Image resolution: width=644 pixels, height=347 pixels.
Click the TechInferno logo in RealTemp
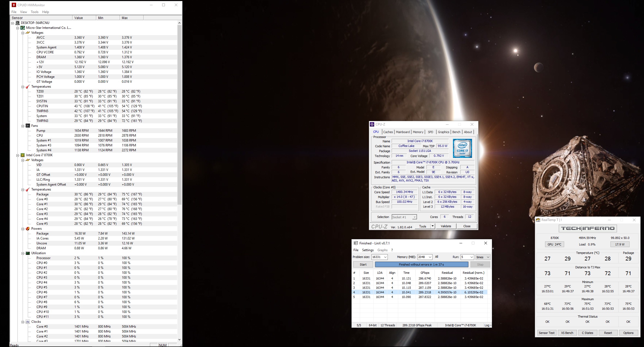588,228
